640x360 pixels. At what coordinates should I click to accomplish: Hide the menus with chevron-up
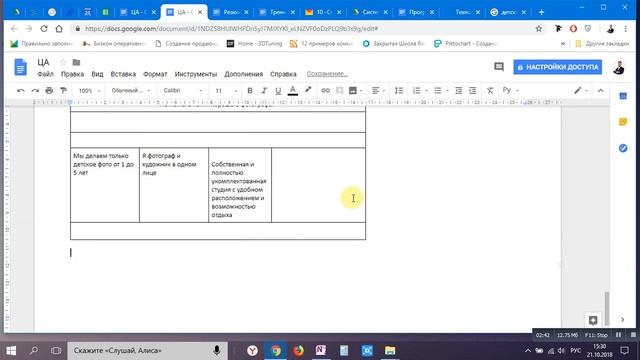600,91
